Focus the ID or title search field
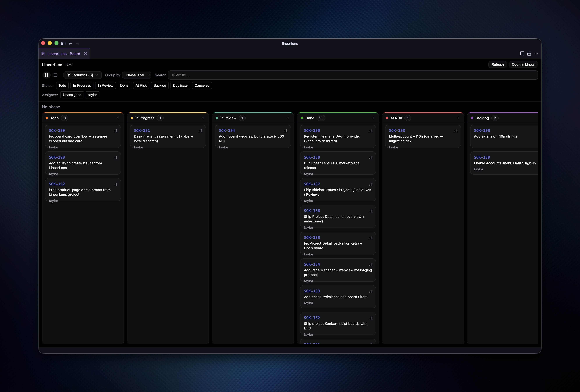 353,75
